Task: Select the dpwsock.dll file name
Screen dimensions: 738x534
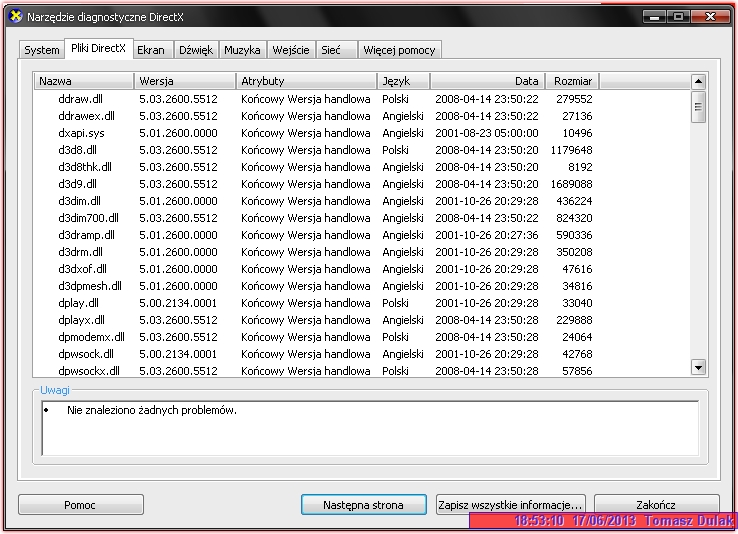Action: [86, 354]
